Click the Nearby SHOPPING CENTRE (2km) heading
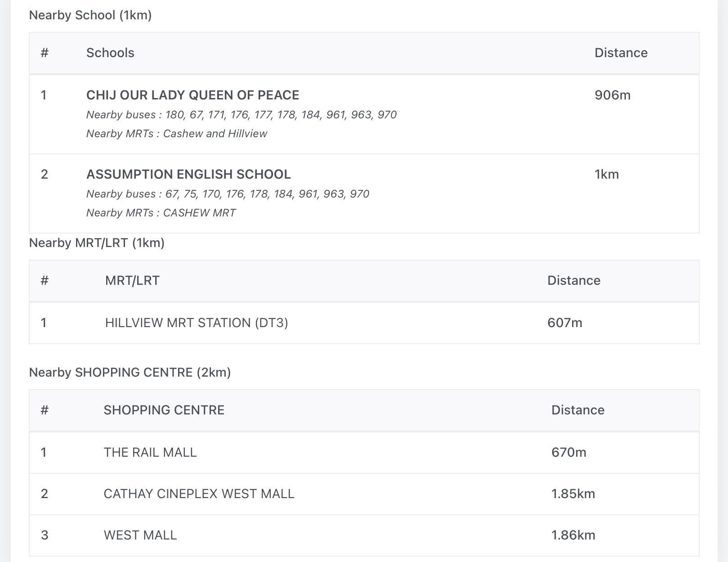728x562 pixels. click(130, 373)
